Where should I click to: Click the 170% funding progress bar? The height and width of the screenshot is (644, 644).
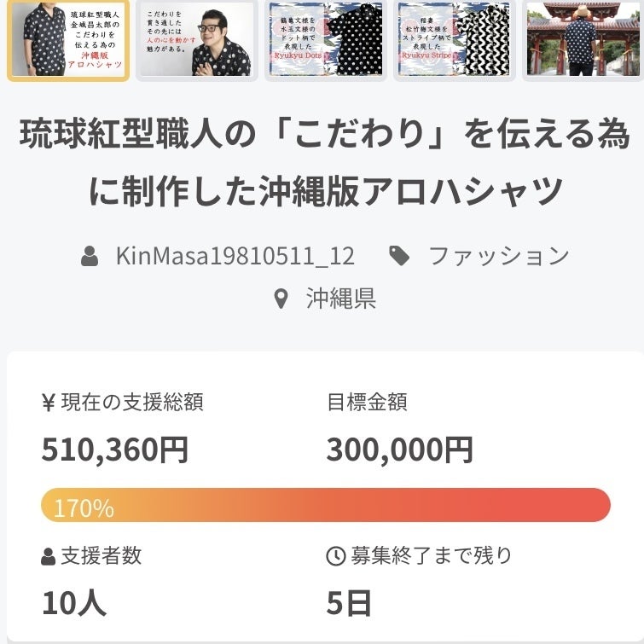(326, 505)
